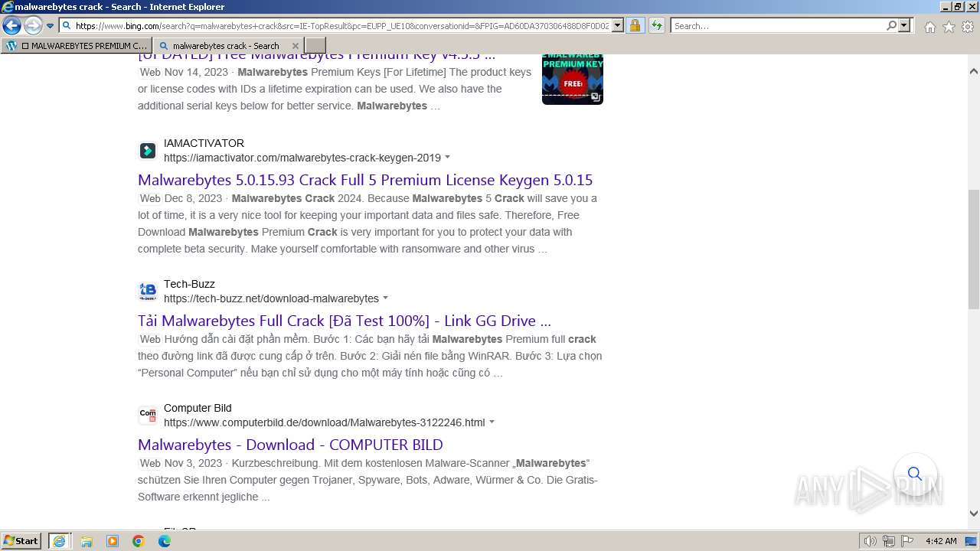Launch Windows Media Player from taskbar
Screen dimensions: 980x551
coord(113,541)
